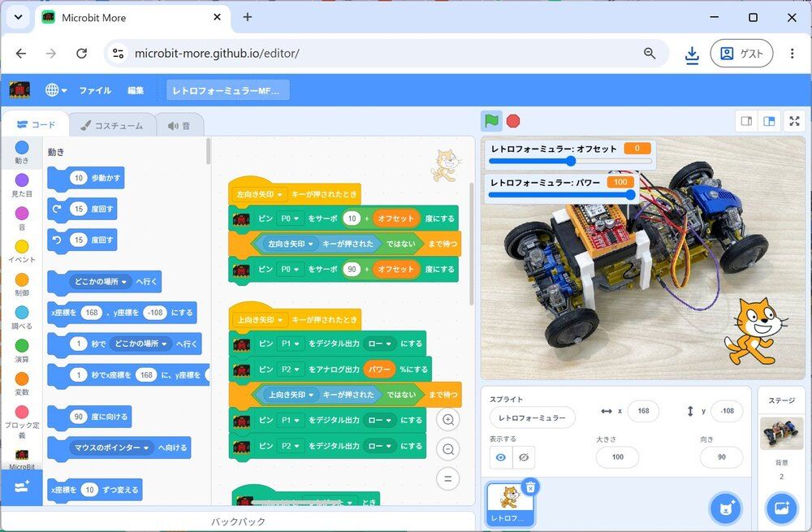Open the 上向き矢印 key dropdown in hat block

tap(260, 320)
